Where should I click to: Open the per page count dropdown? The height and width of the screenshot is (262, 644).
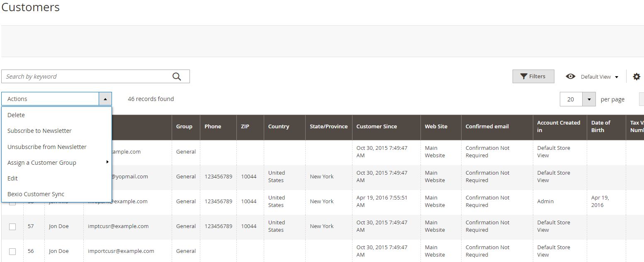click(589, 99)
